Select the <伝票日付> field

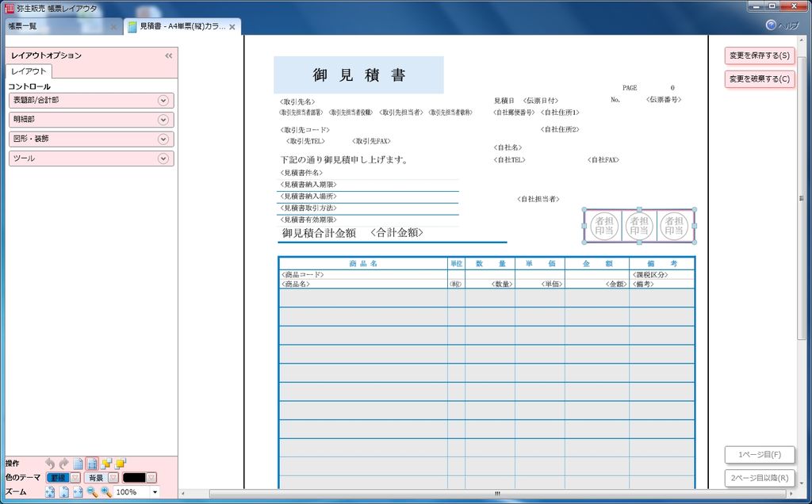541,101
